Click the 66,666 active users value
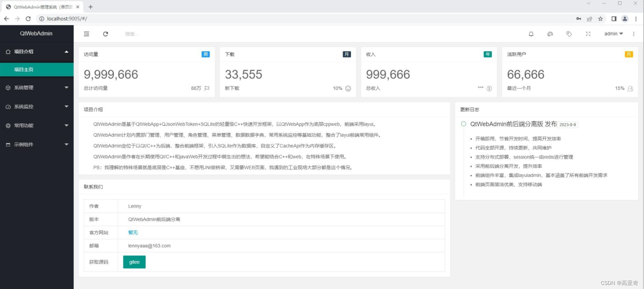The height and width of the screenshot is (289, 644). (526, 75)
